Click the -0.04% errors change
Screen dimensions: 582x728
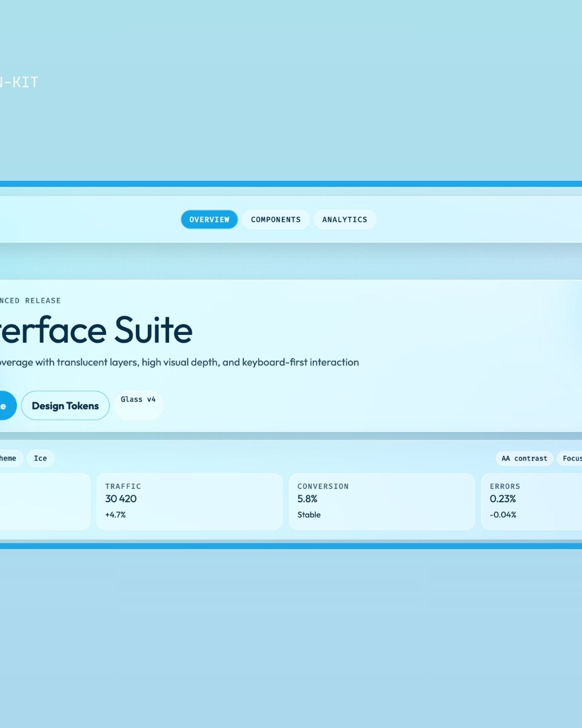[503, 515]
